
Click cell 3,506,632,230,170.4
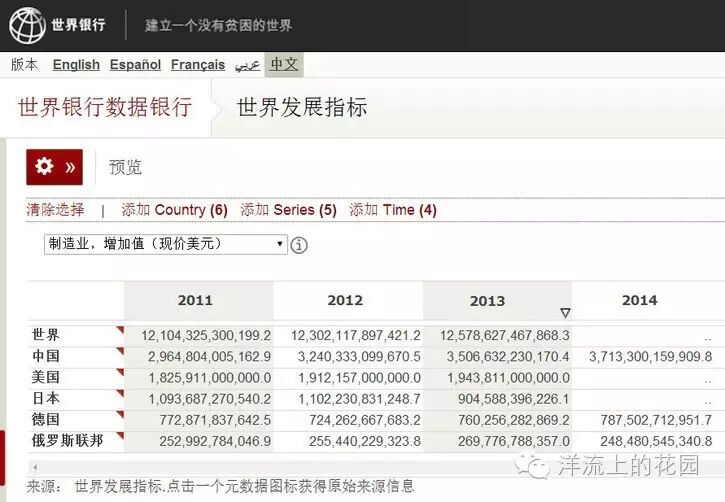click(x=508, y=357)
